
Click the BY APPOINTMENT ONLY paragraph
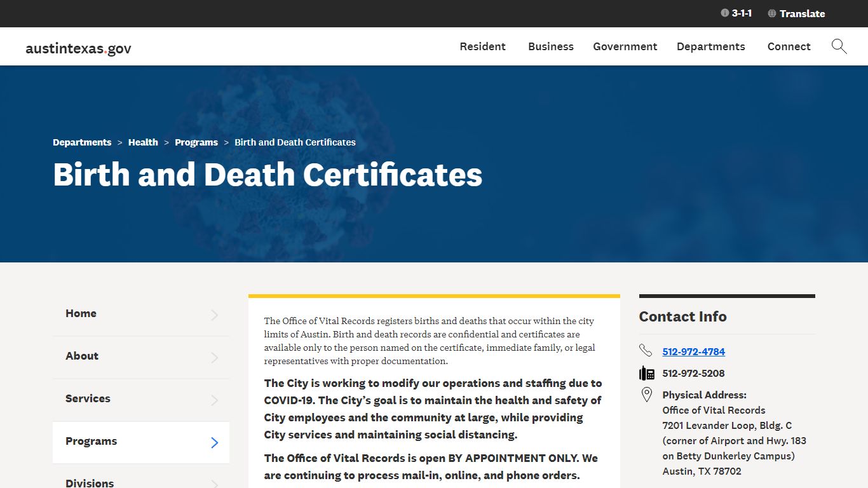coord(431,466)
